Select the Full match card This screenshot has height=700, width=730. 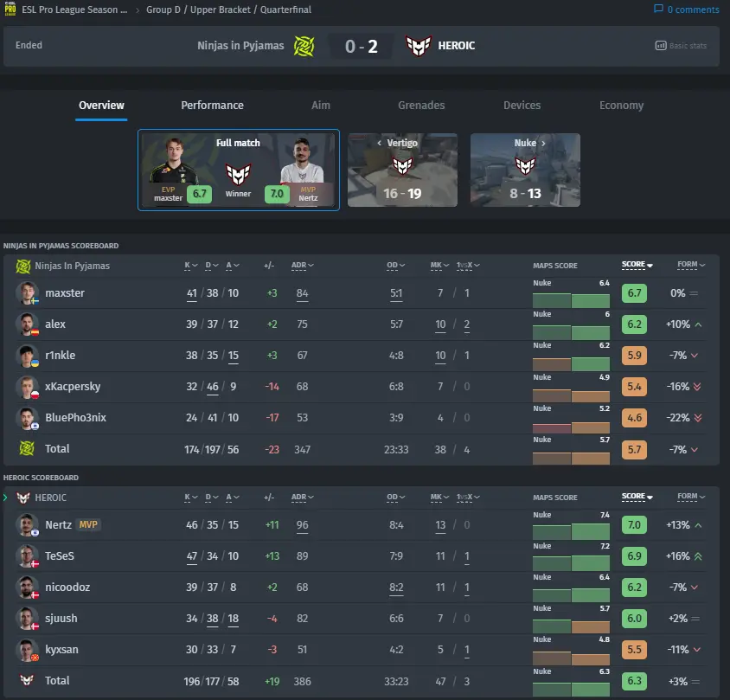pos(239,170)
